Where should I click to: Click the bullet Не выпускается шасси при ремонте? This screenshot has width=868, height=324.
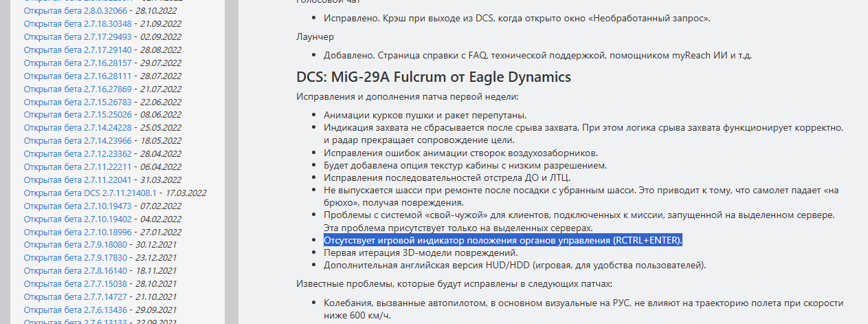click(581, 196)
